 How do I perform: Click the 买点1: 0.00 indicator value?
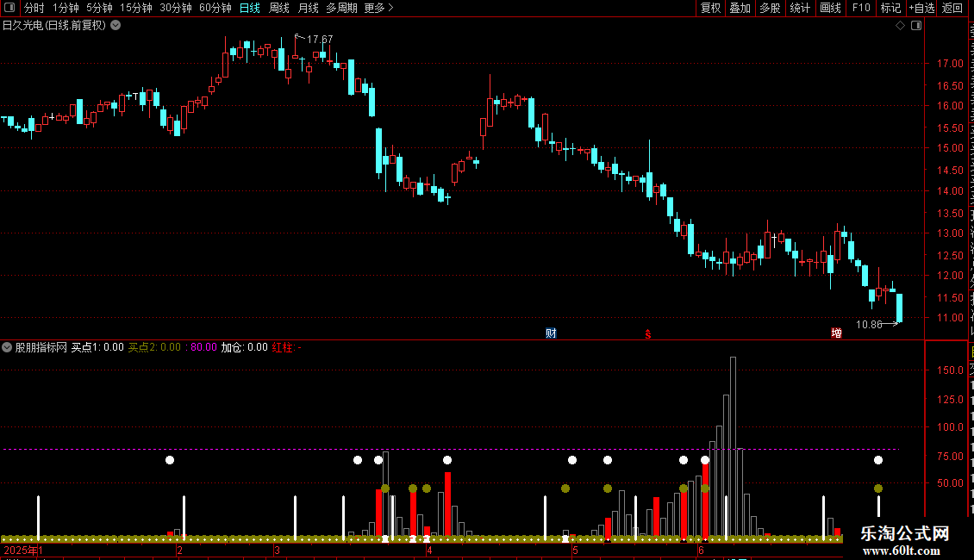(97, 347)
